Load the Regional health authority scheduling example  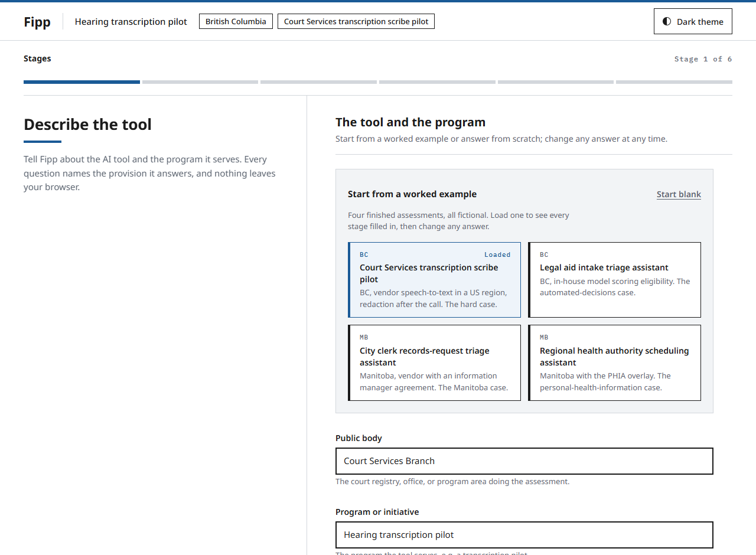(x=614, y=363)
